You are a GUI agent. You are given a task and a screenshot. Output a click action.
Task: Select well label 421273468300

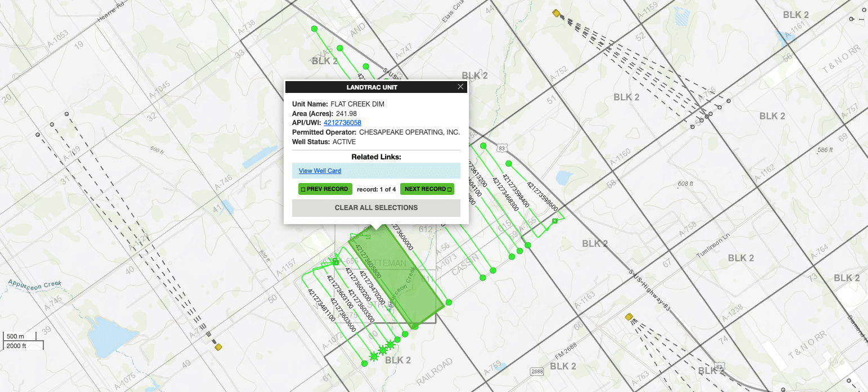[x=505, y=194]
